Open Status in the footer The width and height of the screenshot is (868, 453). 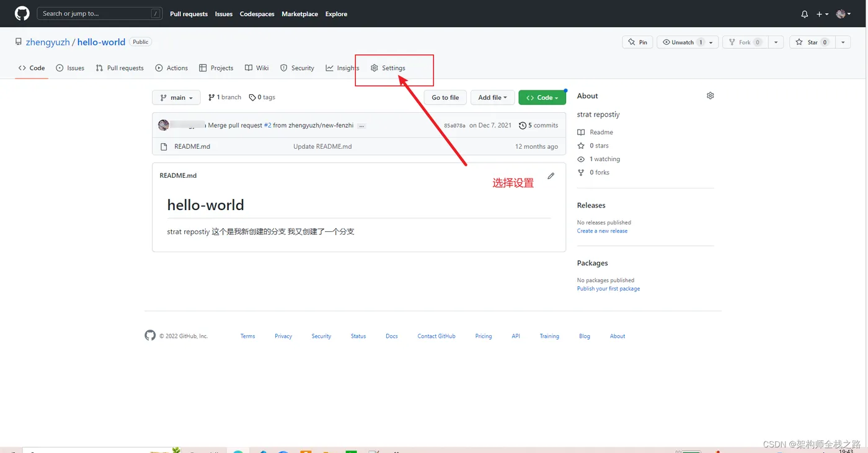point(358,336)
